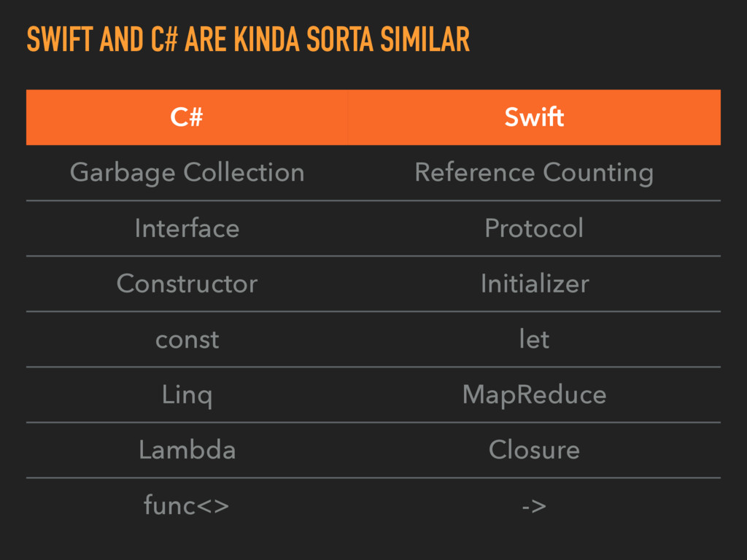
Task: Select the C# column header
Action: click(x=187, y=117)
